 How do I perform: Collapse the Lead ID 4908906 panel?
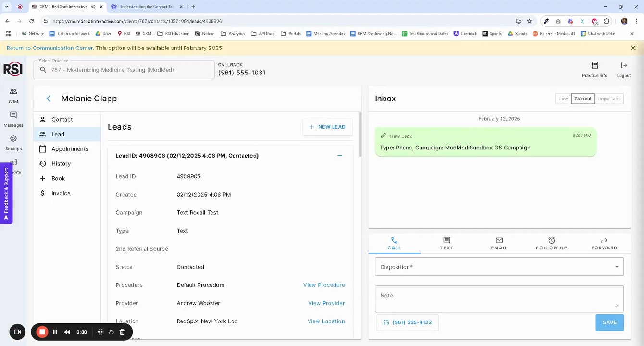tap(340, 156)
